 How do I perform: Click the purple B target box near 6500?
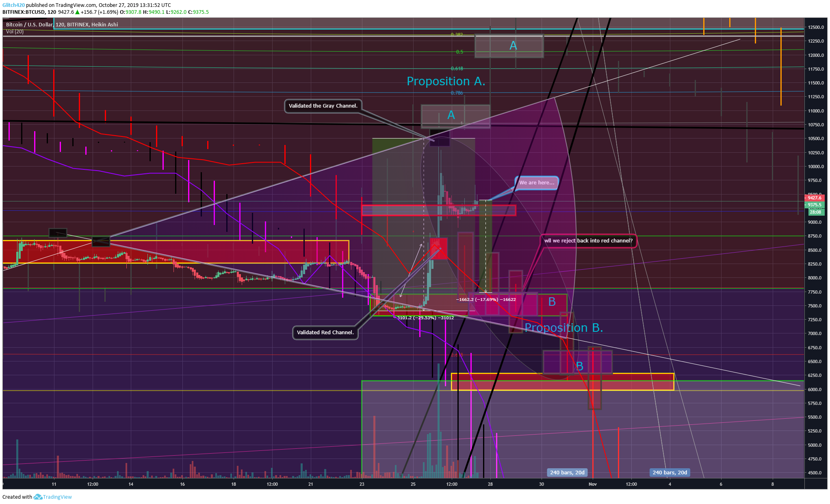pyautogui.click(x=578, y=362)
